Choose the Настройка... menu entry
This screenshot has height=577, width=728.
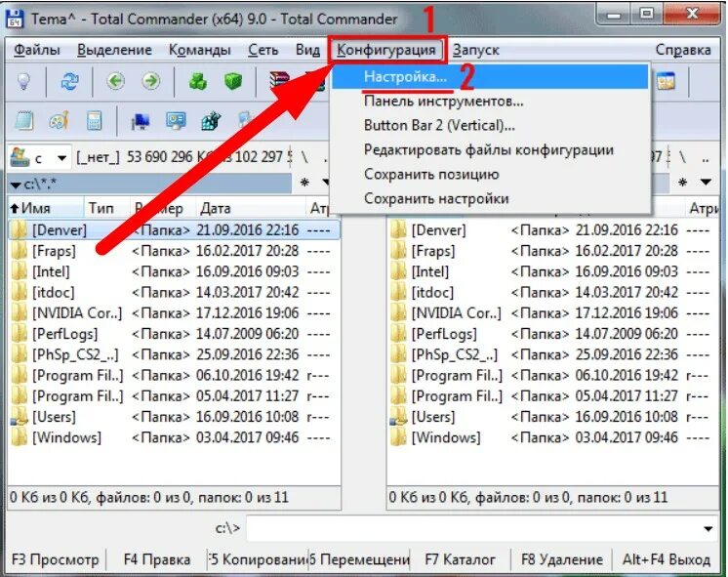(490, 77)
